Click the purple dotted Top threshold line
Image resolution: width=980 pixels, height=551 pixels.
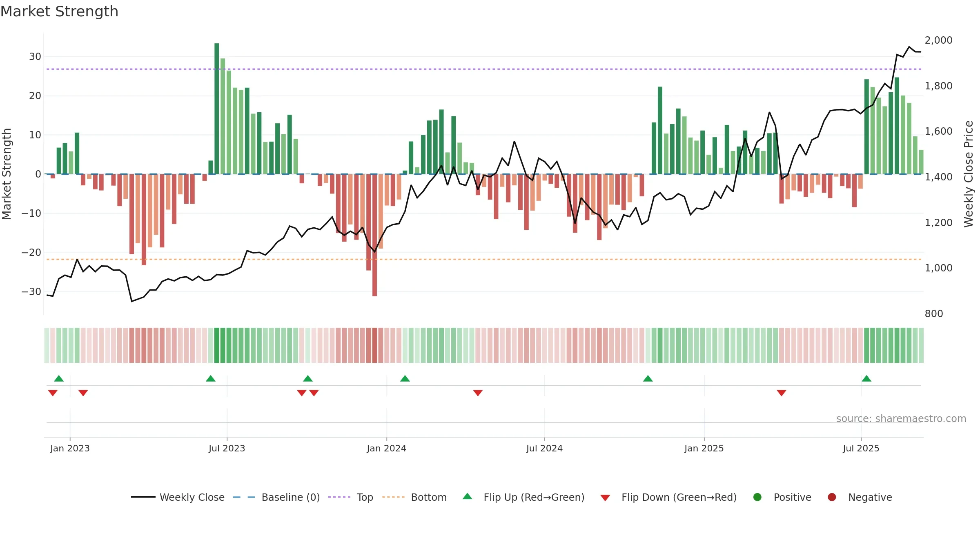tap(484, 69)
